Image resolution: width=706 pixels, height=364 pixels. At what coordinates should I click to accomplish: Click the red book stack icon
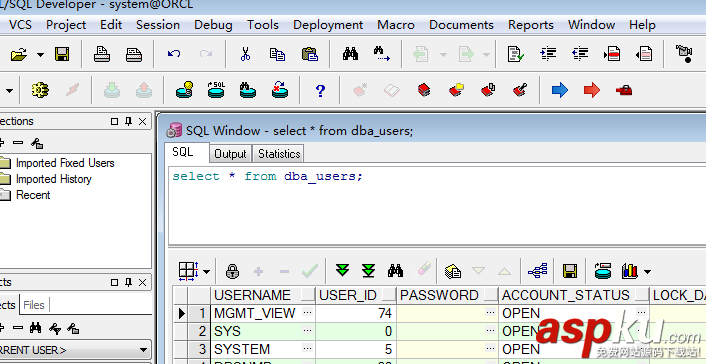click(x=424, y=90)
